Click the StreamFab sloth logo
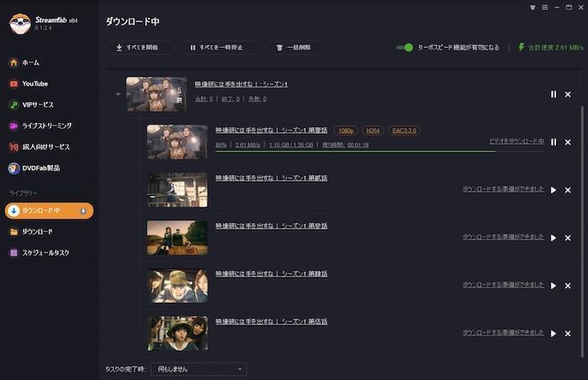 [20, 24]
